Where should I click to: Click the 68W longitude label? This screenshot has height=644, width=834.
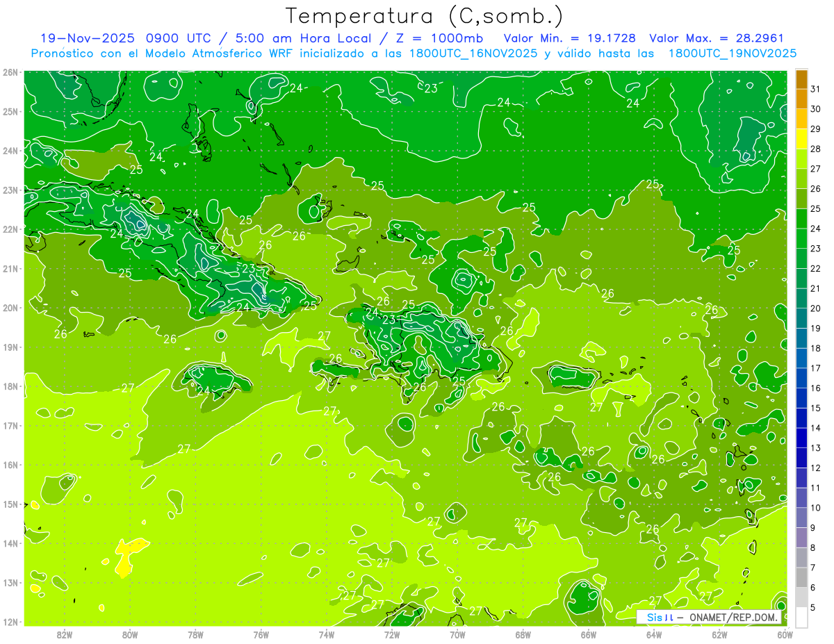point(523,634)
